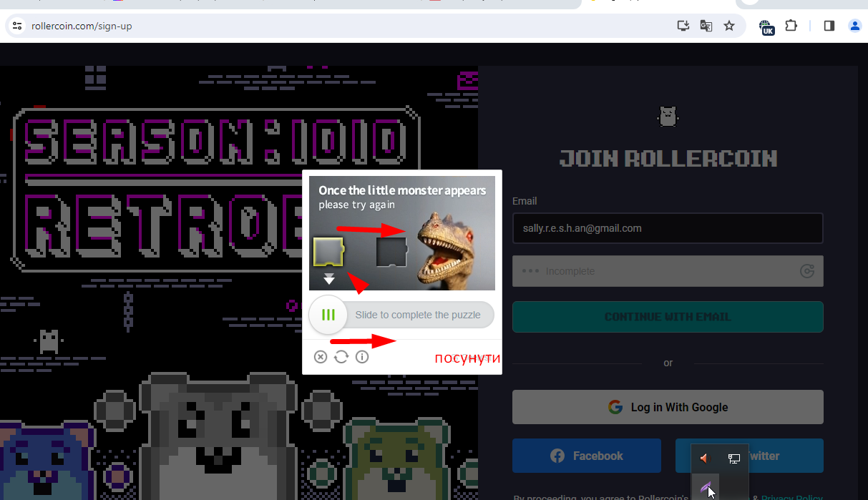
Task: Click the Twitter login button
Action: (749, 456)
